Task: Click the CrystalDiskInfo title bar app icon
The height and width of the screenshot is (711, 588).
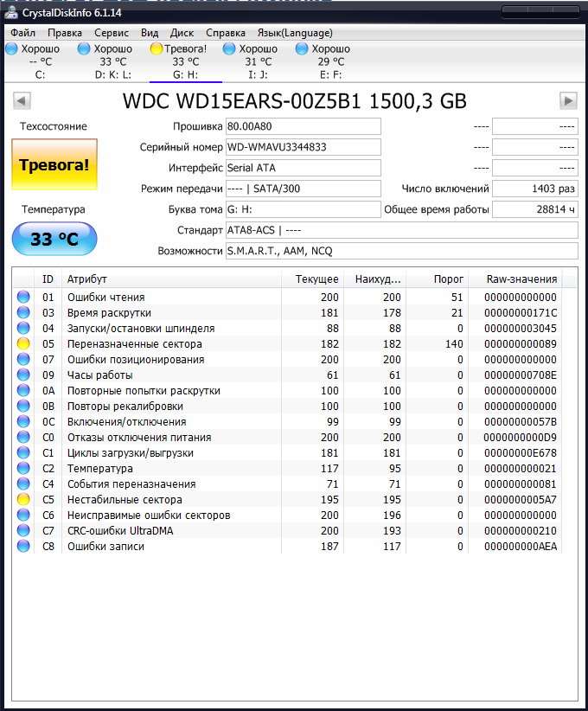Action: click(11, 13)
